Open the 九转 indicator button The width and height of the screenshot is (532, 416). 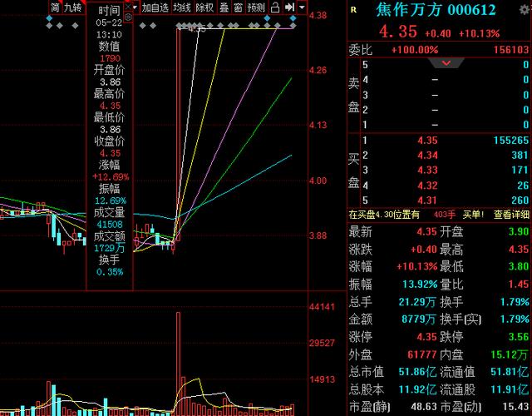[x=73, y=7]
